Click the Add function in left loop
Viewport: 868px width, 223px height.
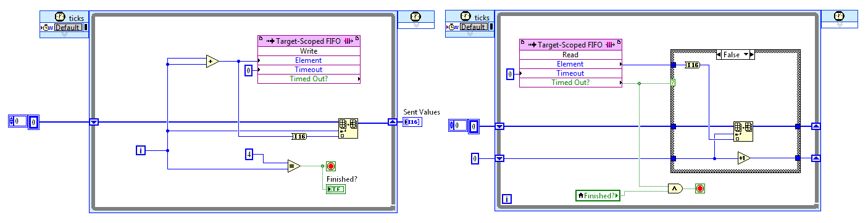tap(212, 61)
